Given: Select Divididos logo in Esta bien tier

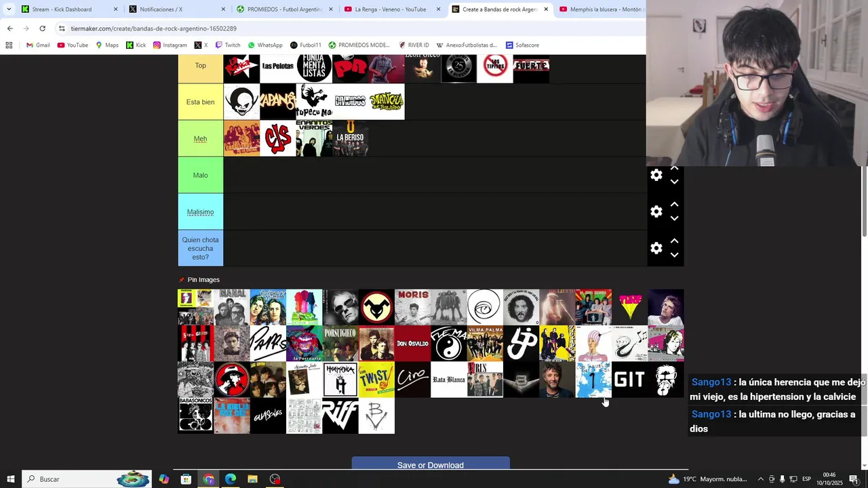Looking at the screenshot, I should 350,102.
